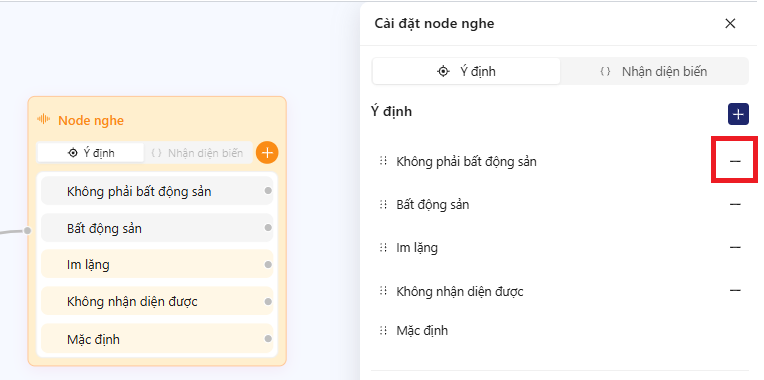
Task: Click drag handle beside Im lặng
Action: click(383, 247)
